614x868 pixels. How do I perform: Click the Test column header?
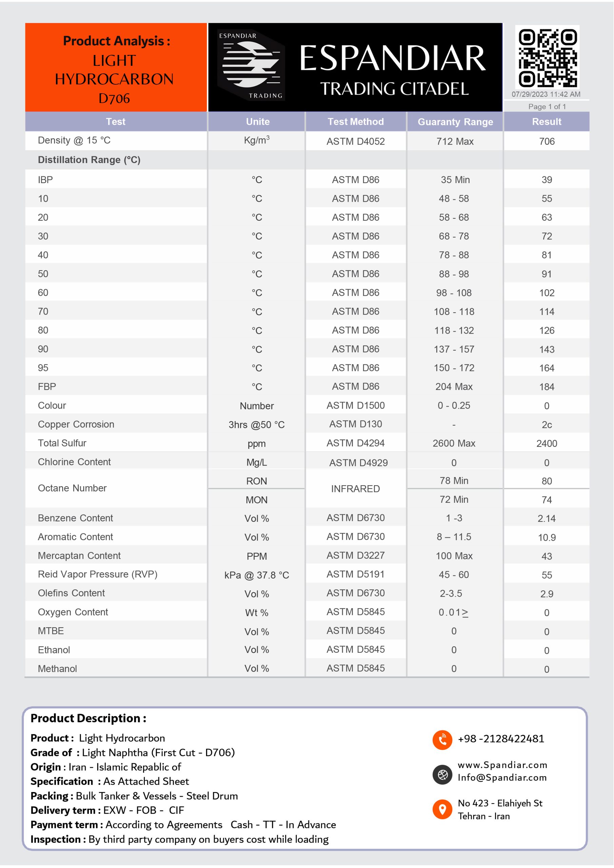click(x=116, y=122)
